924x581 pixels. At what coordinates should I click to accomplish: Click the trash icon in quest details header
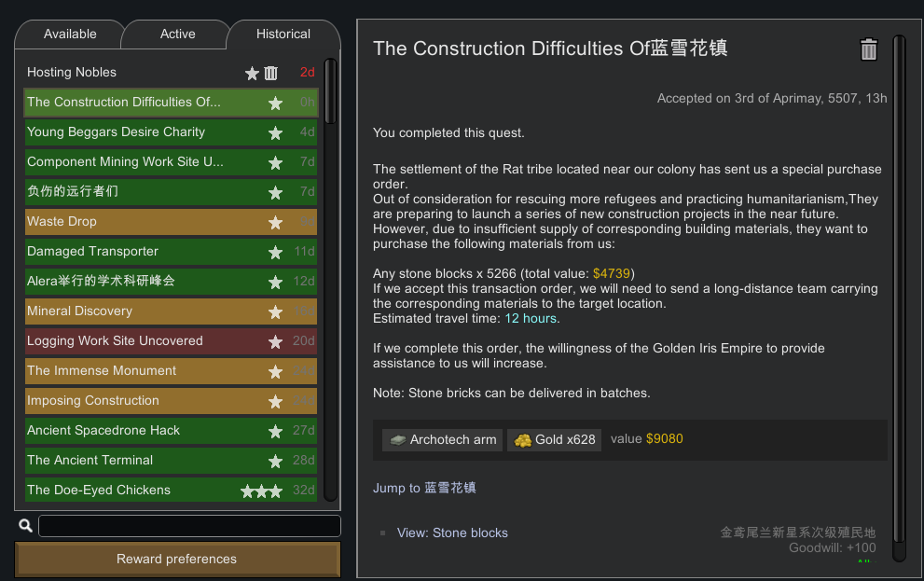(869, 49)
